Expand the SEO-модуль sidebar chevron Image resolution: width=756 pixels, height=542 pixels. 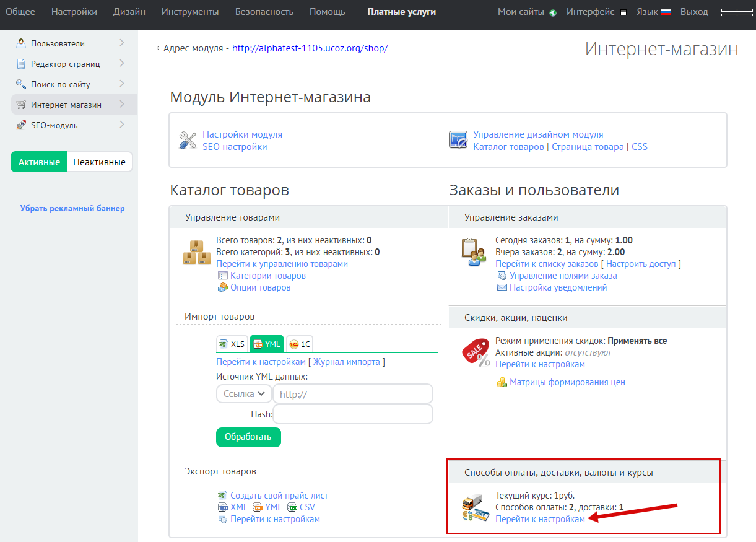click(122, 125)
